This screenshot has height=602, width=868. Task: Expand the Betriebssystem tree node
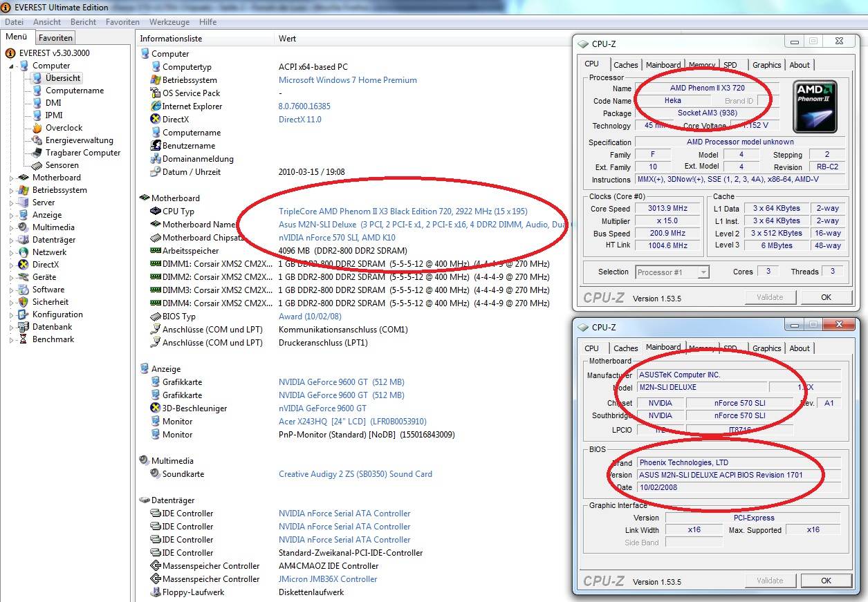[12, 190]
